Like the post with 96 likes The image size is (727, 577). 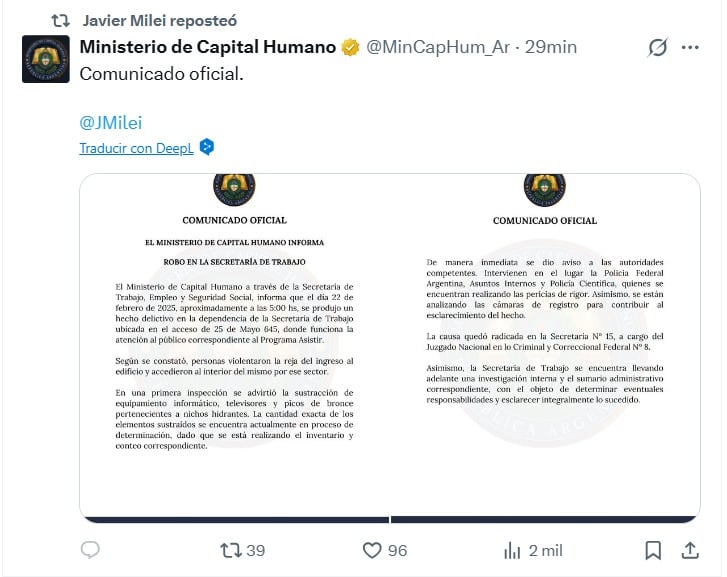coord(373,550)
